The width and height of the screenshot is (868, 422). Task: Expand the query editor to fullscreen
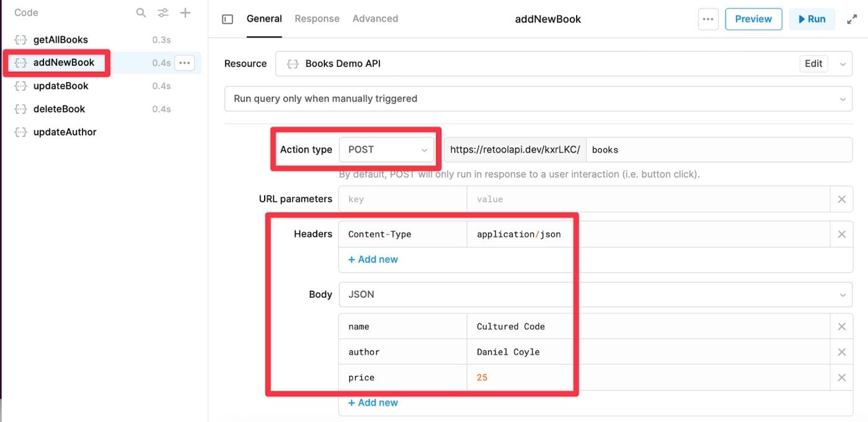click(x=852, y=19)
